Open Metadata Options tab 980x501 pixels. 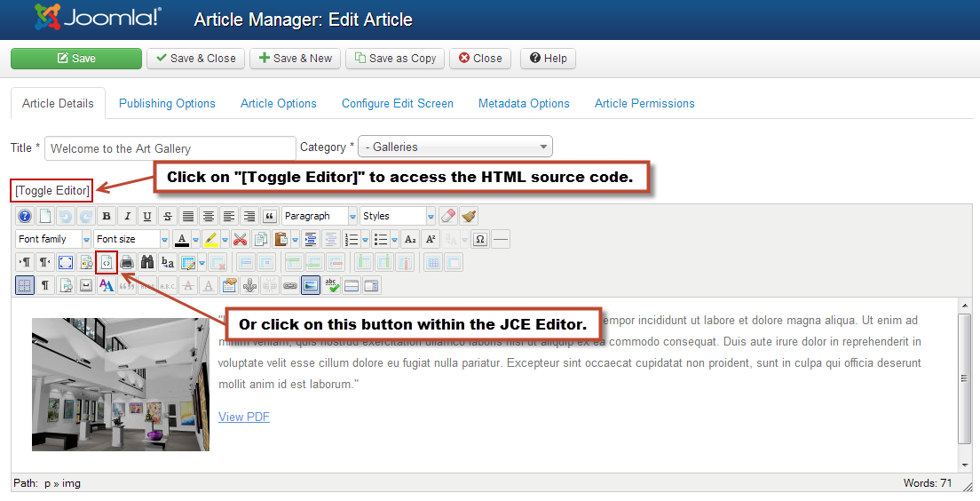pyautogui.click(x=524, y=103)
